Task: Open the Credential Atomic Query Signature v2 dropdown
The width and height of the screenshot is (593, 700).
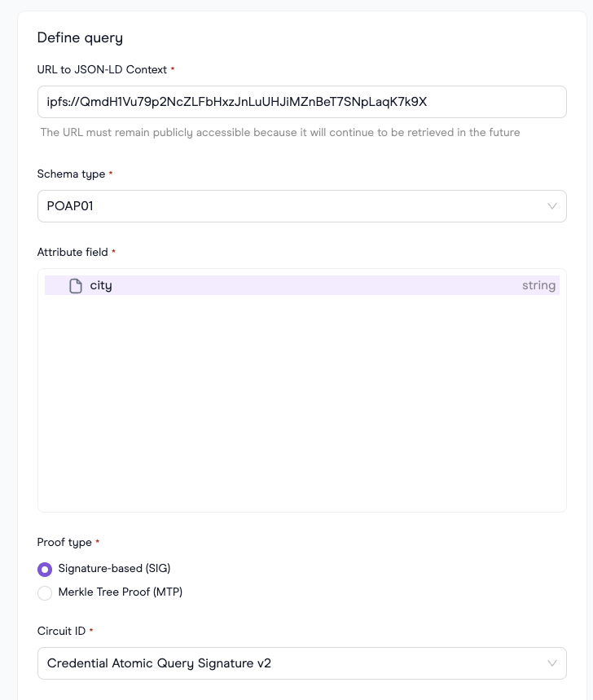Action: point(302,663)
